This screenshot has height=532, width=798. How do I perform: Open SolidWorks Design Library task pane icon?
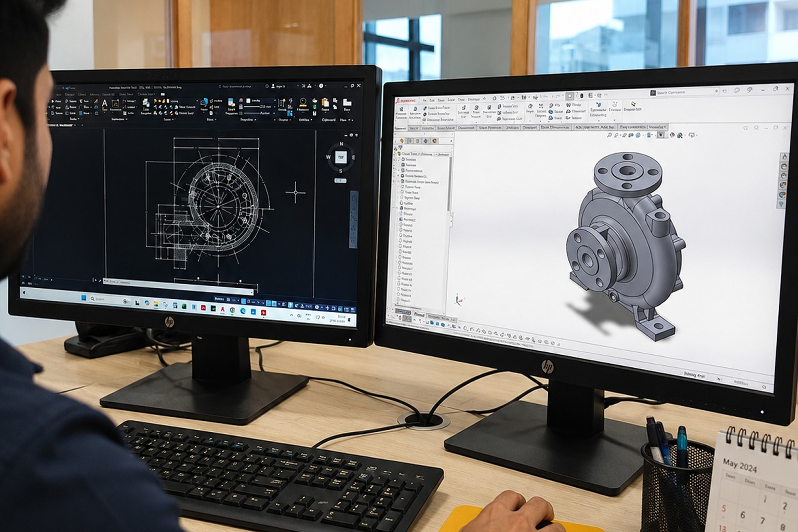tap(783, 166)
